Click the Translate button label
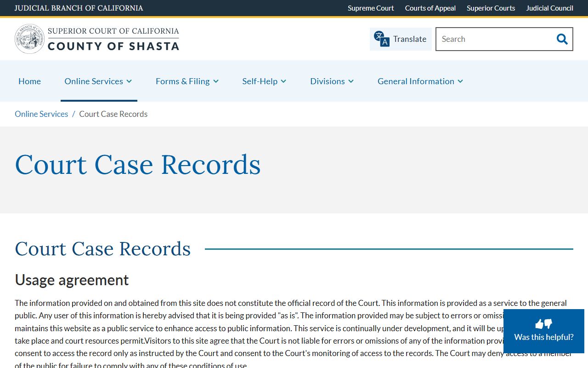 [410, 39]
